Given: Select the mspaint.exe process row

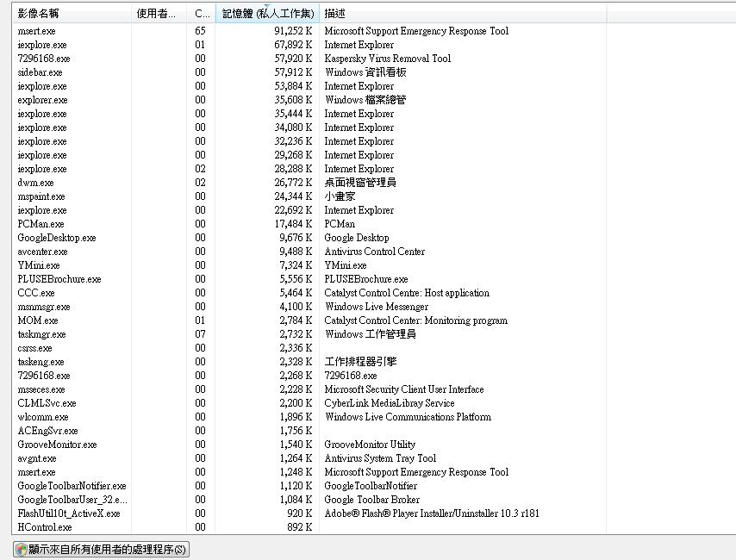Looking at the screenshot, I should point(309,196).
